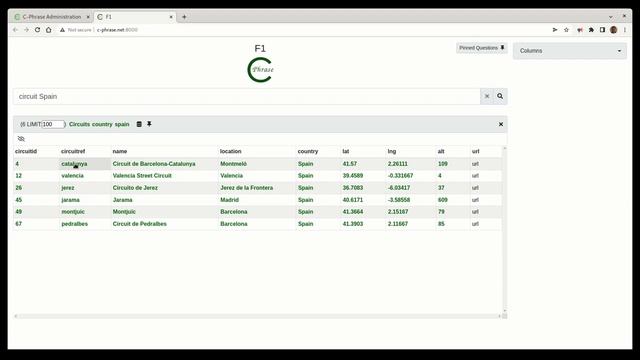Toggle hidden columns eye-slash icon

tap(21, 139)
